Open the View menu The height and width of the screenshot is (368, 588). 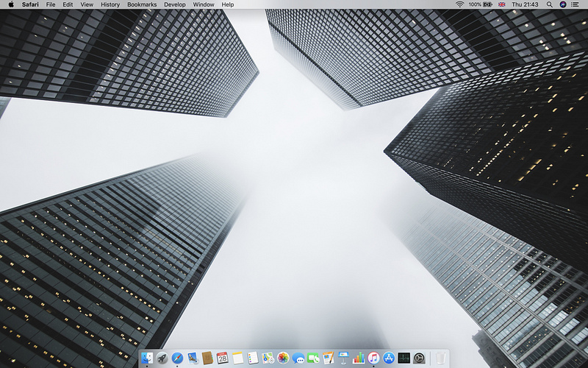[87, 4]
